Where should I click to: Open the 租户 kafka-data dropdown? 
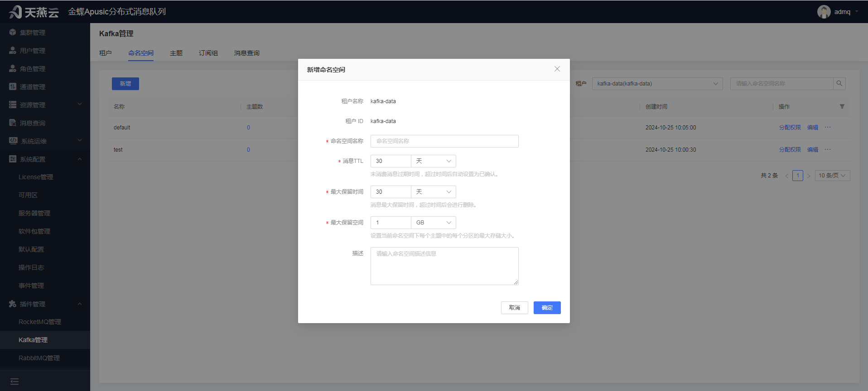pyautogui.click(x=657, y=84)
